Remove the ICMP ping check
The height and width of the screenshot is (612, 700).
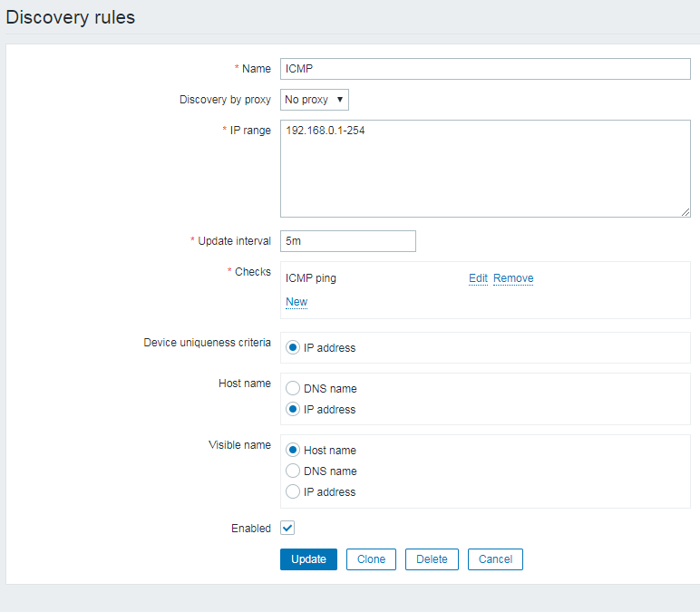[513, 278]
